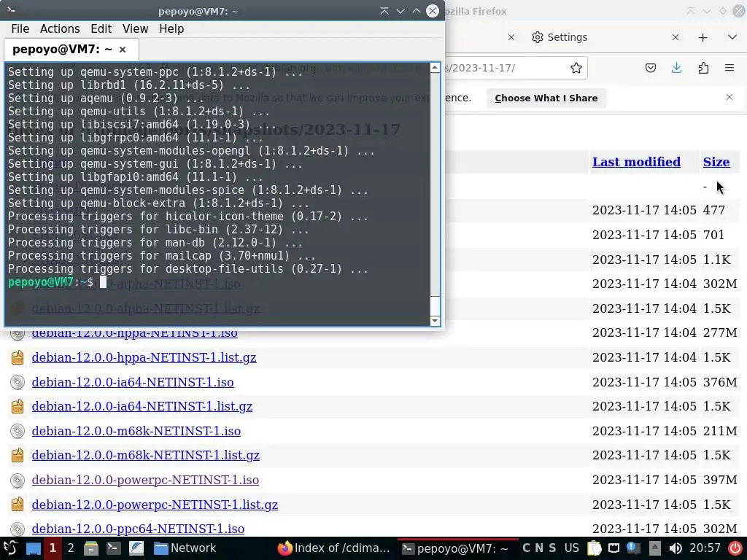This screenshot has width=747, height=560.
Task: Close the first Firefox tab
Action: click(x=511, y=37)
